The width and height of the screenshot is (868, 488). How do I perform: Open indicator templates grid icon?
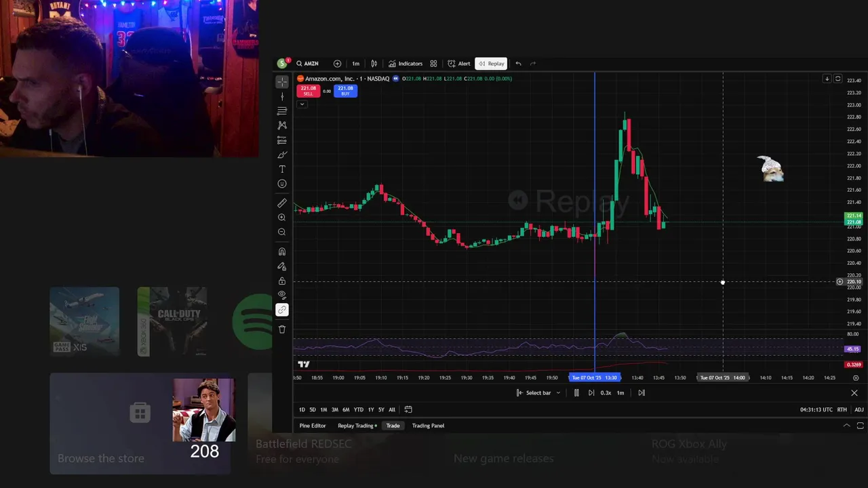[x=433, y=64]
